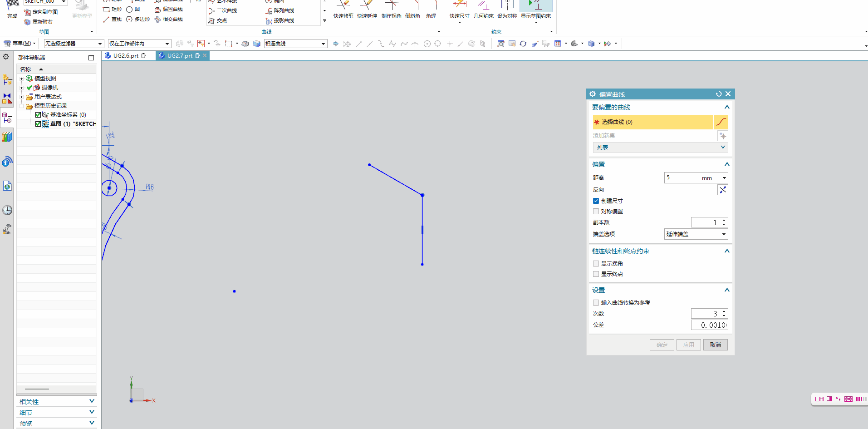Reset the Offset Curve dialog
This screenshot has width=868, height=429.
[719, 94]
